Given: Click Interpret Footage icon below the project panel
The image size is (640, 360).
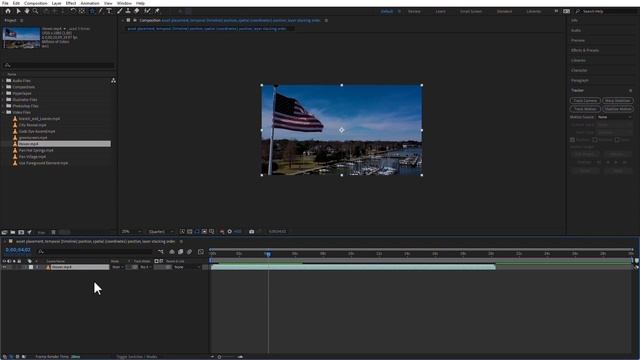Looking at the screenshot, I should coord(4,232).
